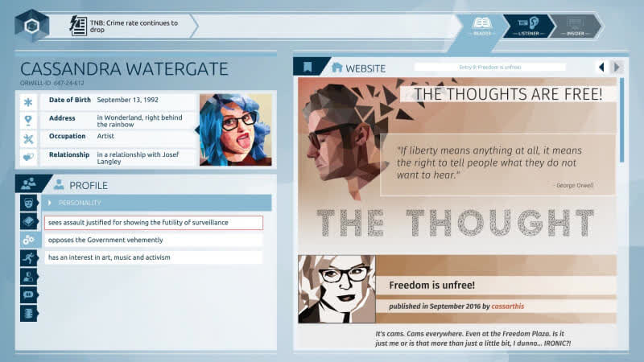This screenshot has height=362, width=644.
Task: Open the persons group tab icon
Action: 29,184
